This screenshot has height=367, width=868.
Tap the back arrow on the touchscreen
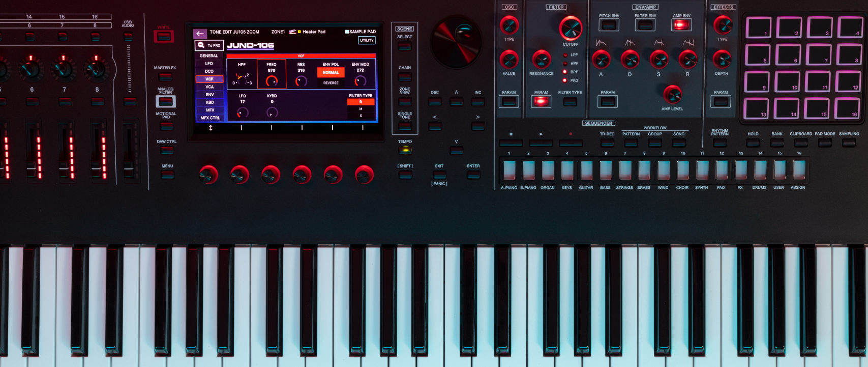pyautogui.click(x=200, y=34)
